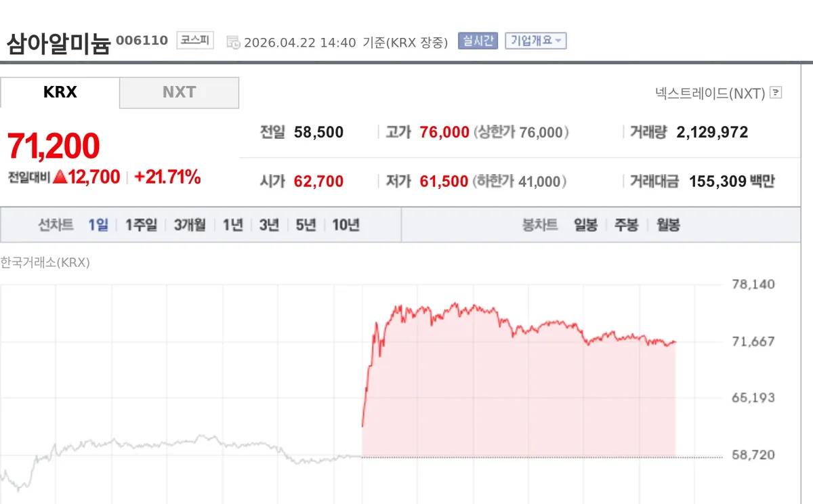The height and width of the screenshot is (504, 813).
Task: Switch to the NXT tab
Action: pyautogui.click(x=179, y=93)
